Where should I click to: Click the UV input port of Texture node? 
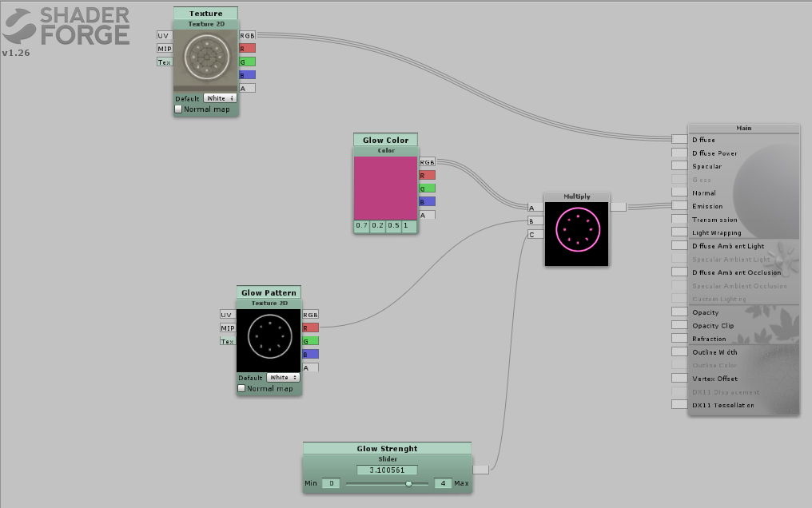164,36
